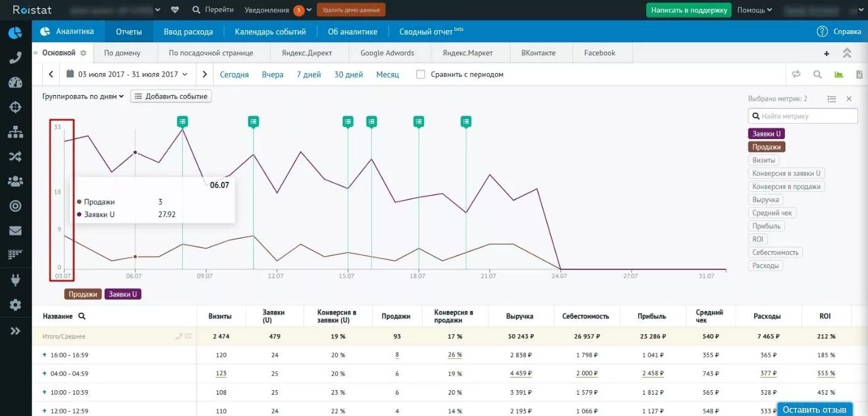The width and height of the screenshot is (868, 416).
Task: Click the Справка question mark icon
Action: [822, 31]
